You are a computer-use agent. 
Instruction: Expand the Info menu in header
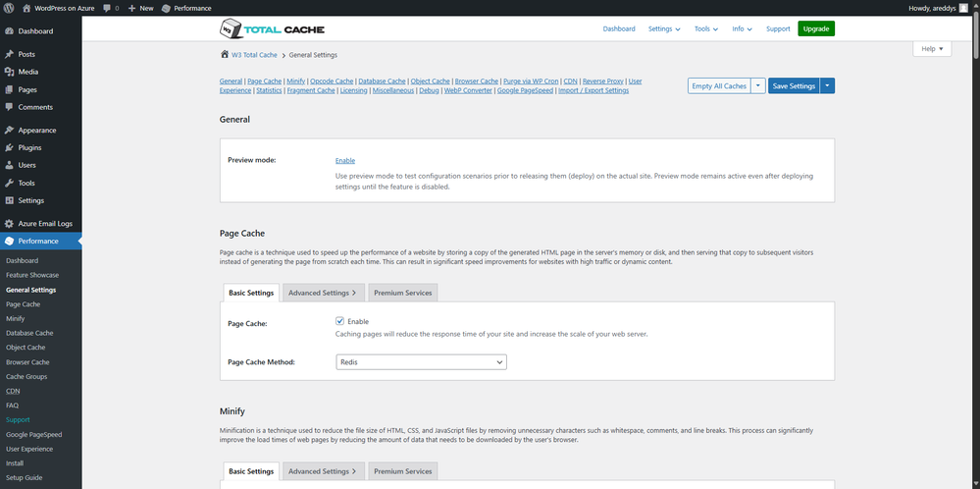pyautogui.click(x=742, y=28)
